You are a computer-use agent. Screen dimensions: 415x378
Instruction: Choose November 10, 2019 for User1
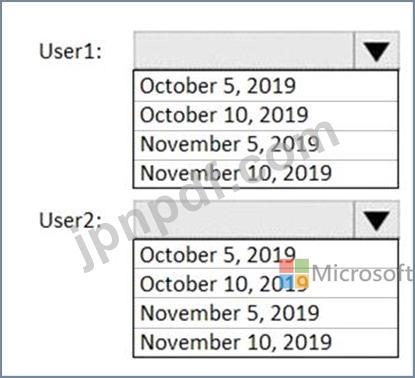(x=266, y=174)
